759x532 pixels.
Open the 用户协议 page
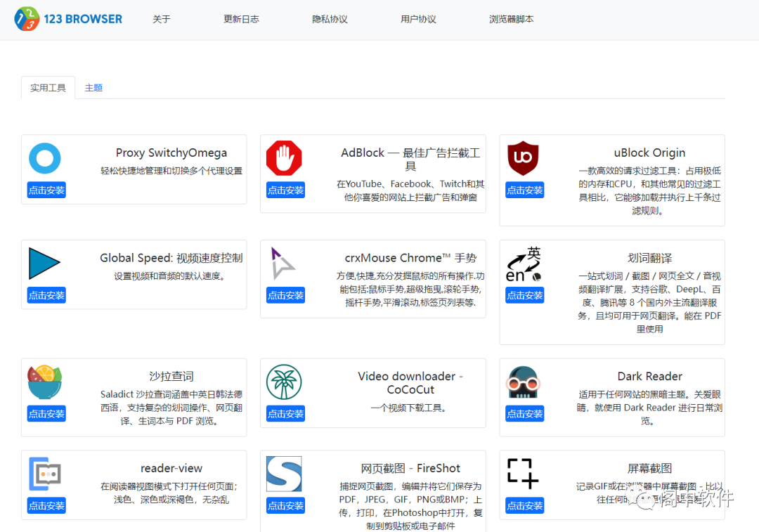418,19
